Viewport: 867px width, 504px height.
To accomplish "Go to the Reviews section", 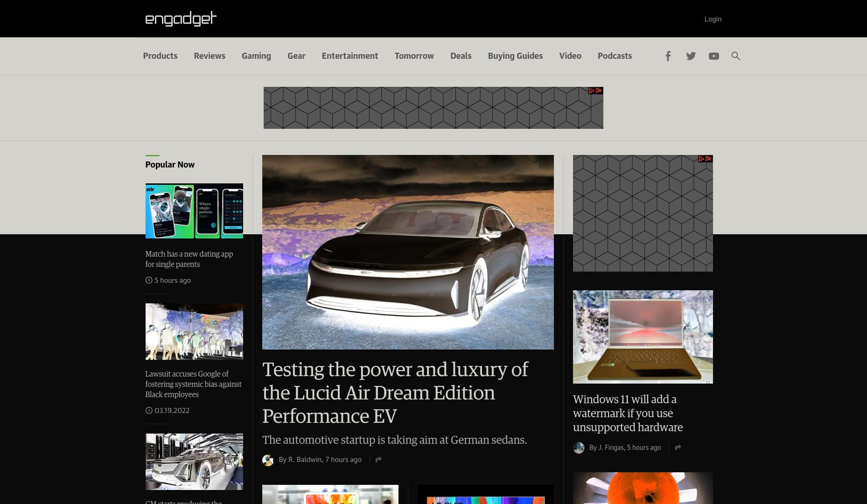I will coord(210,56).
